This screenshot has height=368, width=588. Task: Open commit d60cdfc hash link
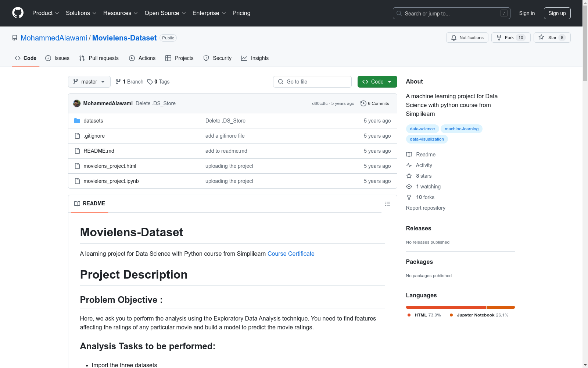pos(320,103)
